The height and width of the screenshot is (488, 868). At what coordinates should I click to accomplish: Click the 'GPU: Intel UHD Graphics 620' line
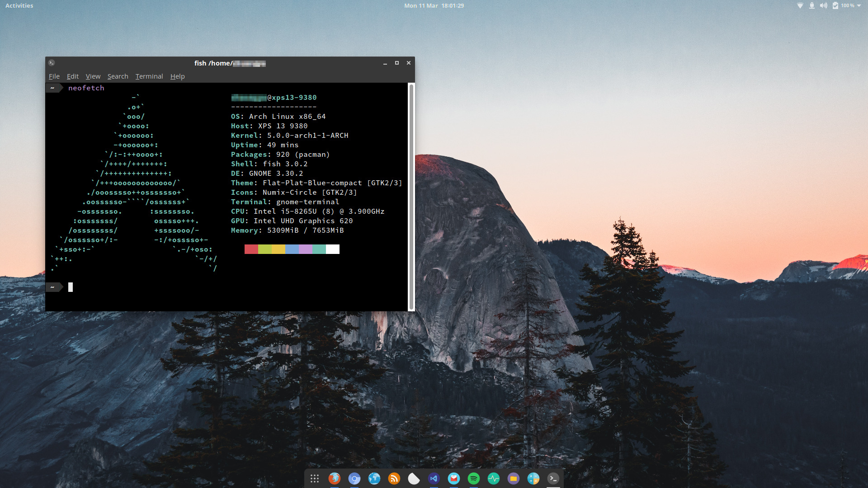292,221
